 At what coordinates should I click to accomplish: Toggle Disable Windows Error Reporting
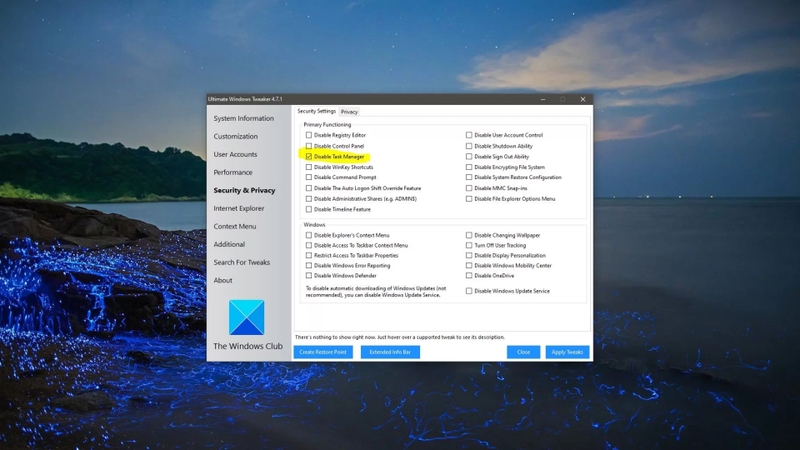(x=309, y=265)
